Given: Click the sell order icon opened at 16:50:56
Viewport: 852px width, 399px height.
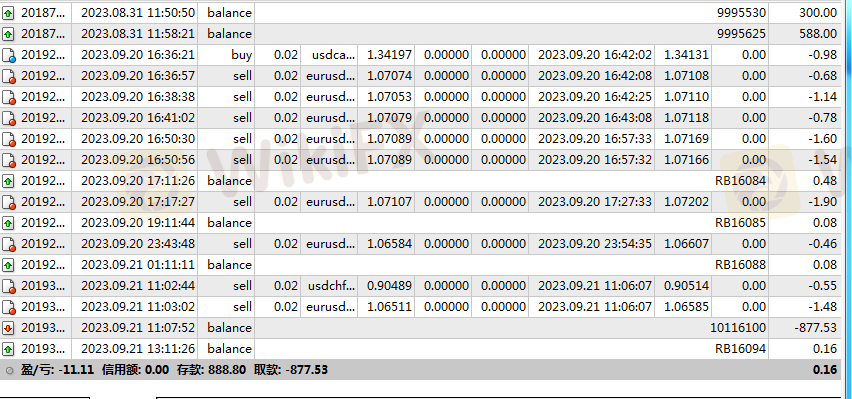Looking at the screenshot, I should tap(9, 160).
